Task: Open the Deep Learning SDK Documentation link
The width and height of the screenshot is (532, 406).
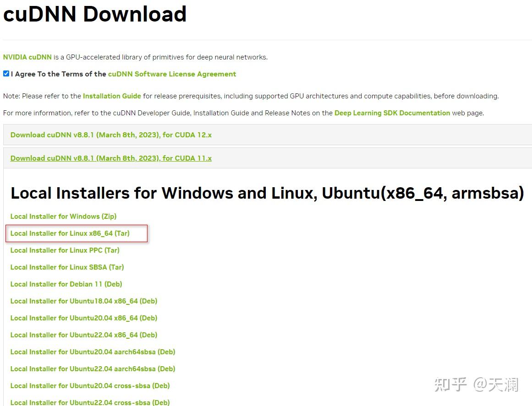Action: 392,113
